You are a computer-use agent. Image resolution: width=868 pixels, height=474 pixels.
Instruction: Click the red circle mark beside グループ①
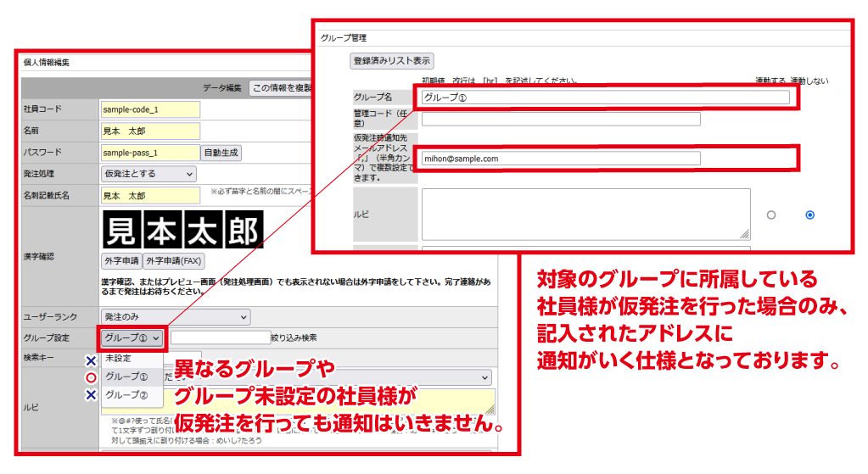pos(91,377)
